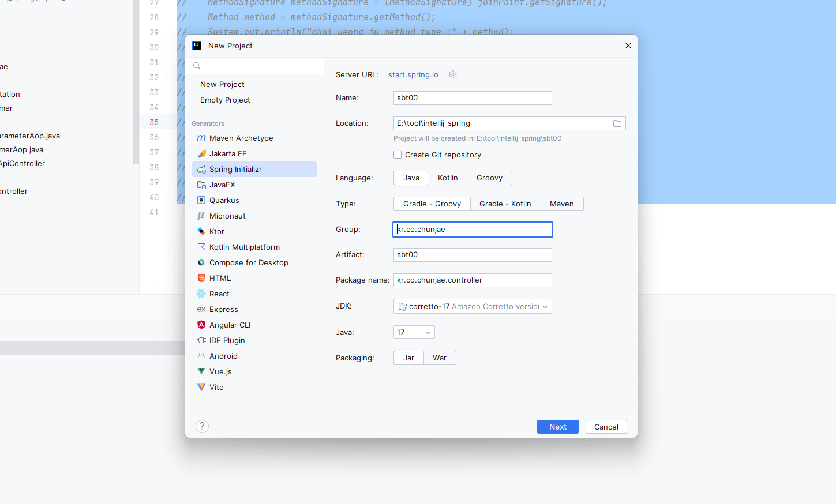The width and height of the screenshot is (836, 504).
Task: Click the HTML generator icon
Action: 201,278
